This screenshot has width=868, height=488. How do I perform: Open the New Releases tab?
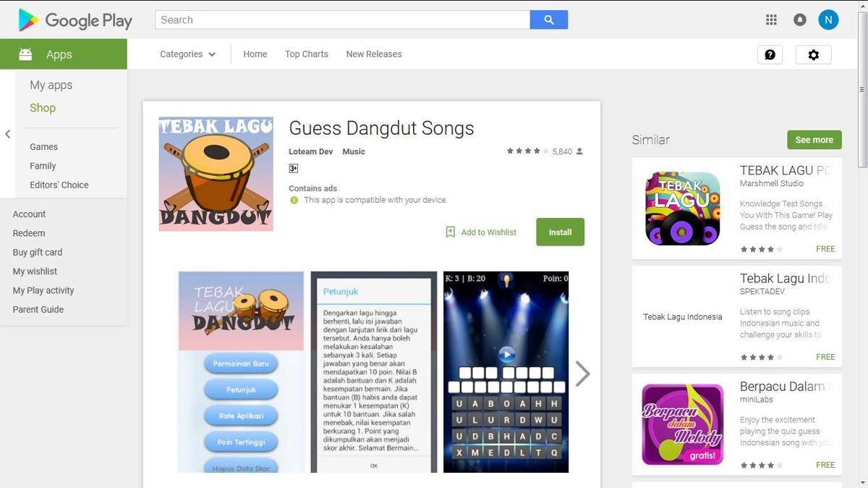click(373, 54)
